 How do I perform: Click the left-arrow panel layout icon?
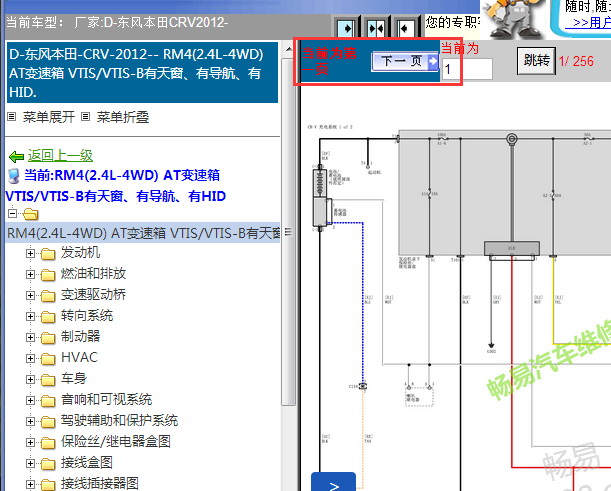click(x=405, y=28)
